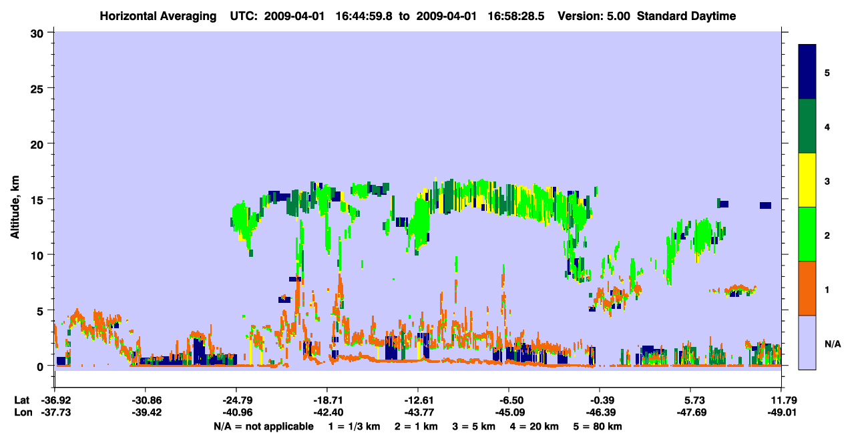Click longitude value -39.42

pos(145,413)
